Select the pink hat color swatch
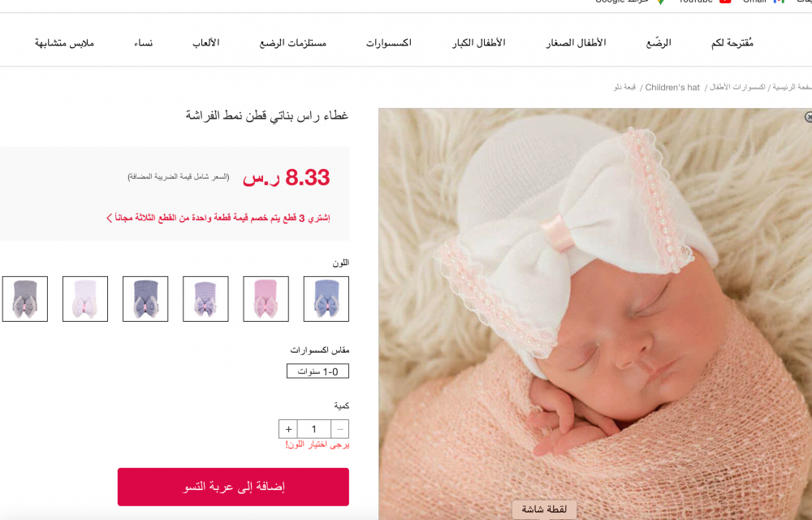The width and height of the screenshot is (812, 520). (266, 299)
